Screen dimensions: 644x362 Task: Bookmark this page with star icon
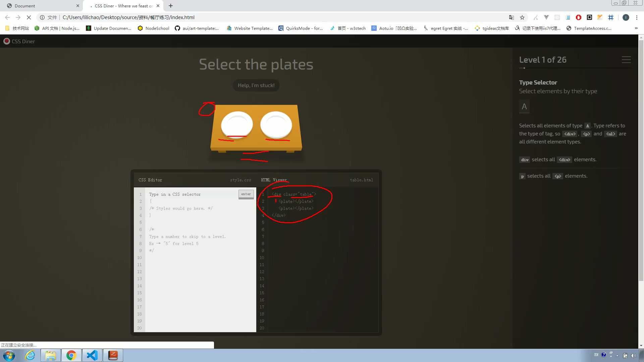(x=522, y=17)
